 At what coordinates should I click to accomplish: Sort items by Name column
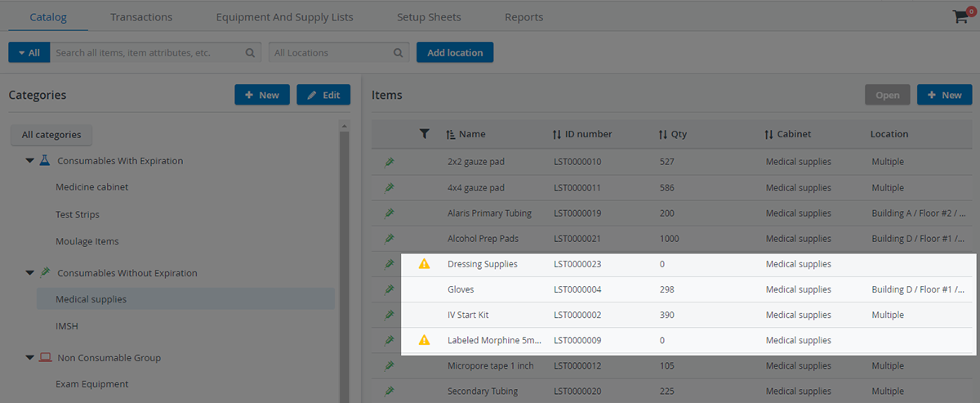pos(465,134)
